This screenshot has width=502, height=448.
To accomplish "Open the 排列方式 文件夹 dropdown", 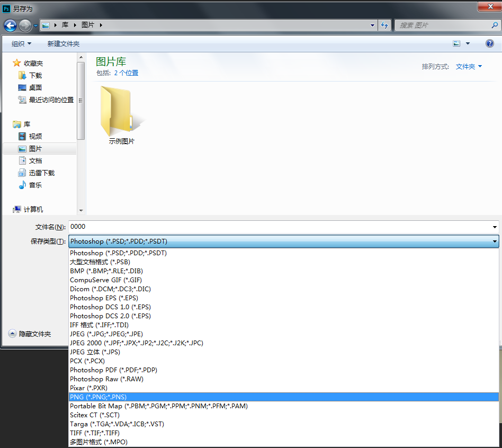I will click(x=469, y=67).
